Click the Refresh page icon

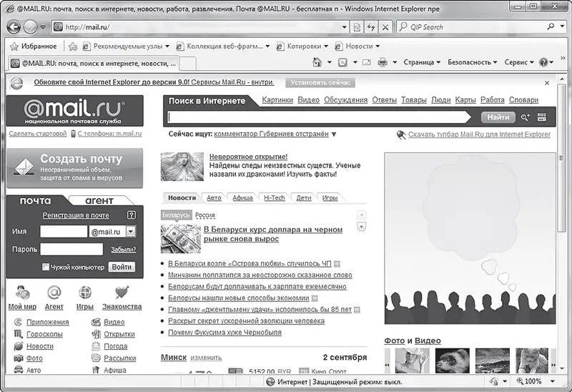coord(371,27)
